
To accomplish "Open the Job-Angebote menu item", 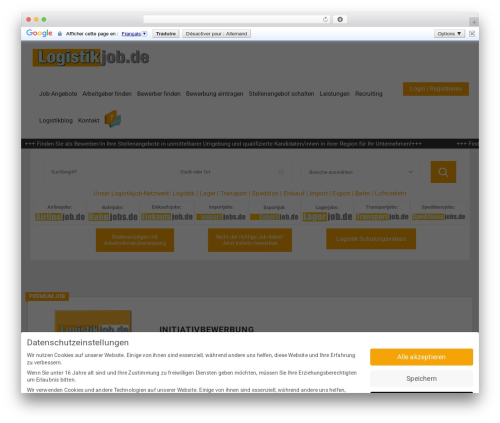I will coord(58,94).
